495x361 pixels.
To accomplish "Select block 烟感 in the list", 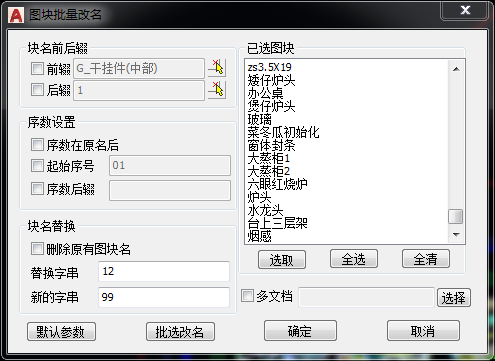I will click(259, 236).
